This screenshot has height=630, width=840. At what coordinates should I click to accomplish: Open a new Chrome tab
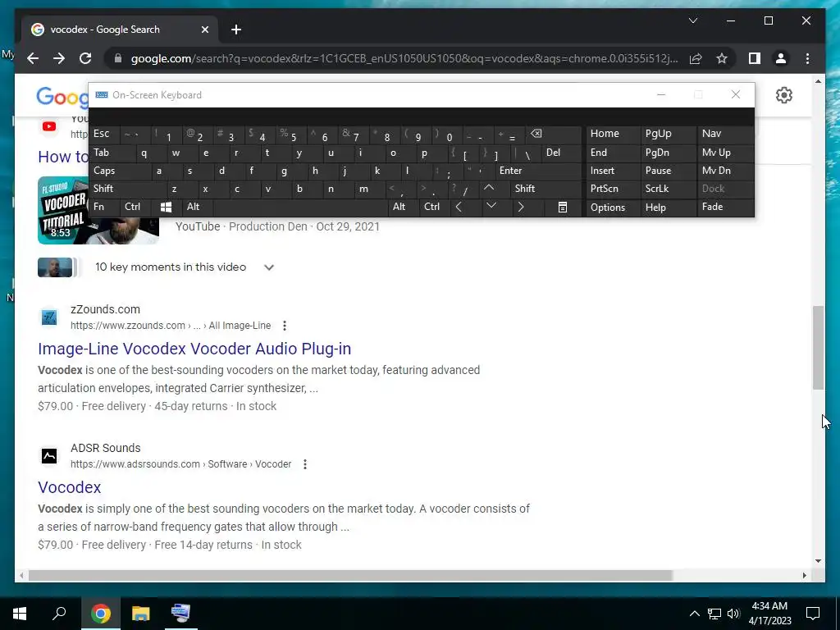(236, 30)
